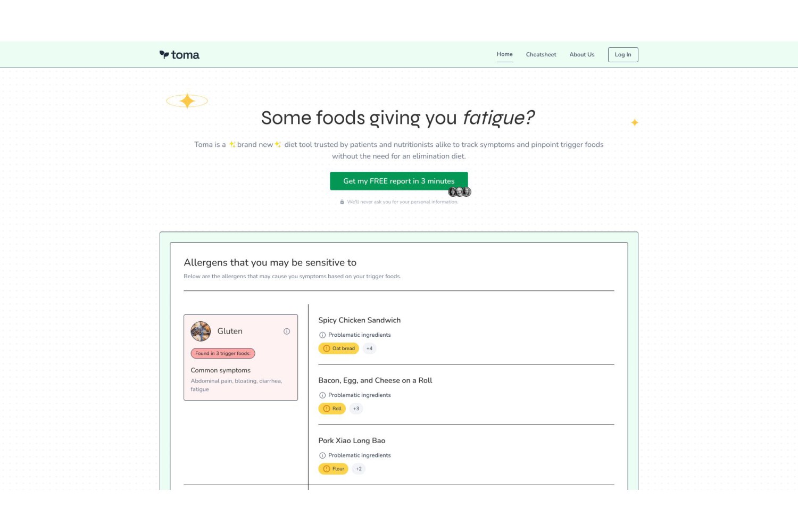The image size is (798, 532).
Task: Open the About Us page
Action: click(582, 54)
